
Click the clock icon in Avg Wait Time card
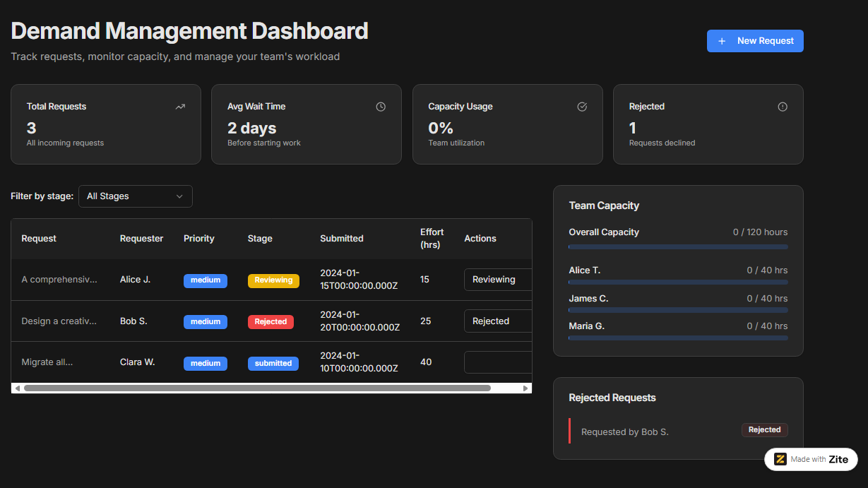coord(381,107)
